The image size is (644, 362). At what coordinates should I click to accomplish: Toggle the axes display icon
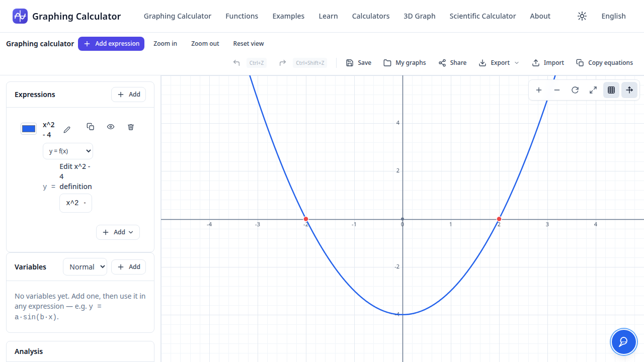point(629,90)
